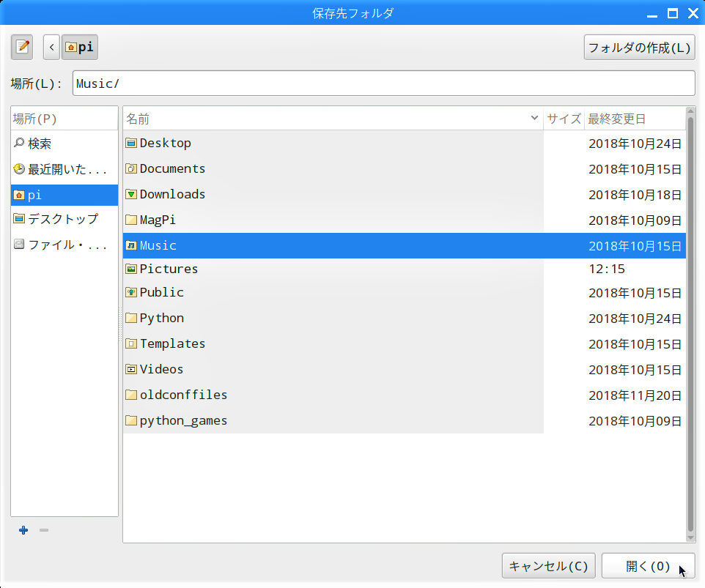The height and width of the screenshot is (588, 705).
Task: Toggle the type-a-path pencil icon button
Action: [x=22, y=48]
